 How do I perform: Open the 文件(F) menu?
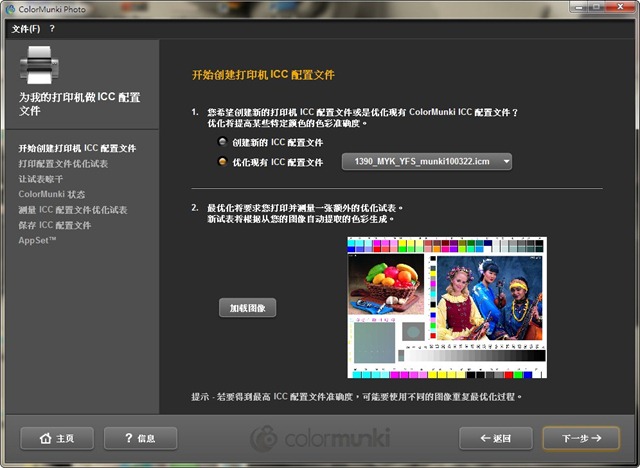coord(26,29)
